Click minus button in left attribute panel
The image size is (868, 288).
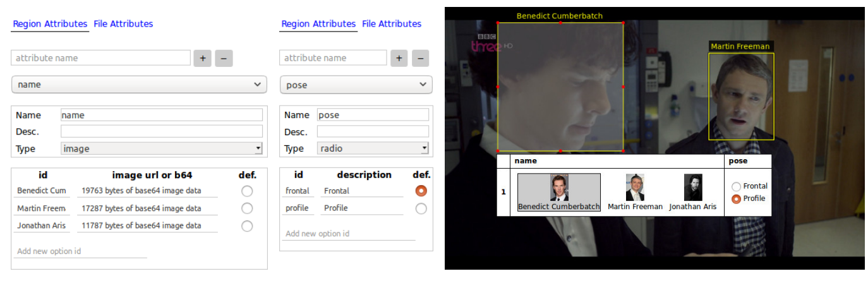click(x=224, y=58)
